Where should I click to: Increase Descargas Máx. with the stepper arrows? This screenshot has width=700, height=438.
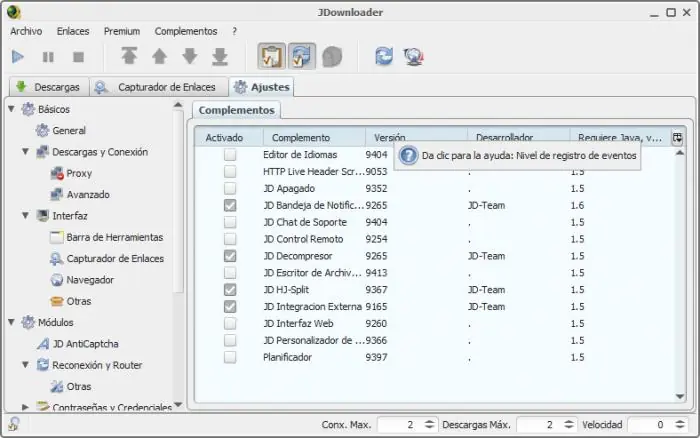pyautogui.click(x=569, y=421)
